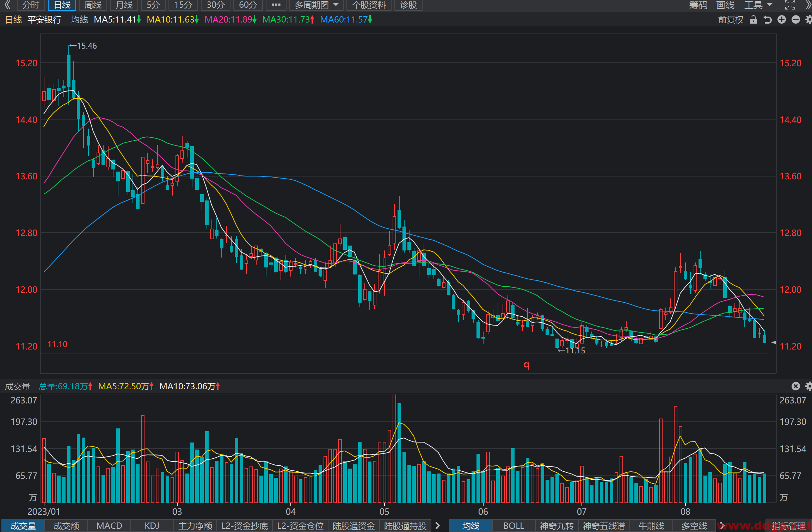Open volume panel settings gear
Image resolution: width=812 pixels, height=532 pixels.
pos(808,386)
